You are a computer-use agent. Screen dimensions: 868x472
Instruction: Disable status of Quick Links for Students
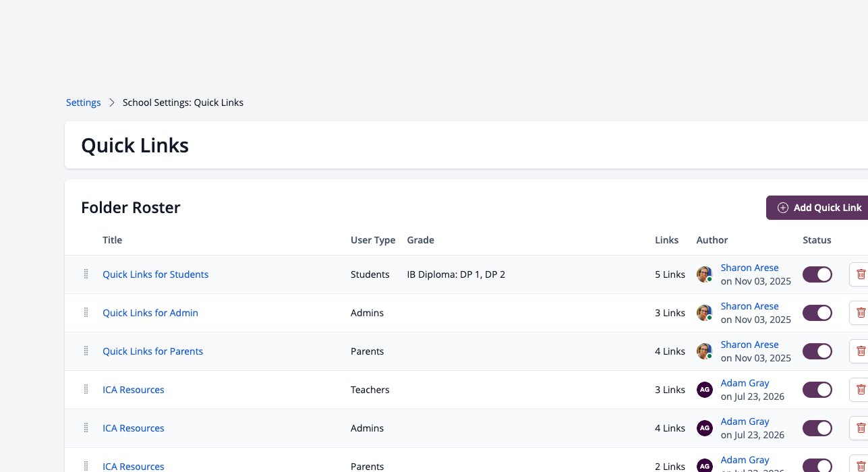point(817,274)
